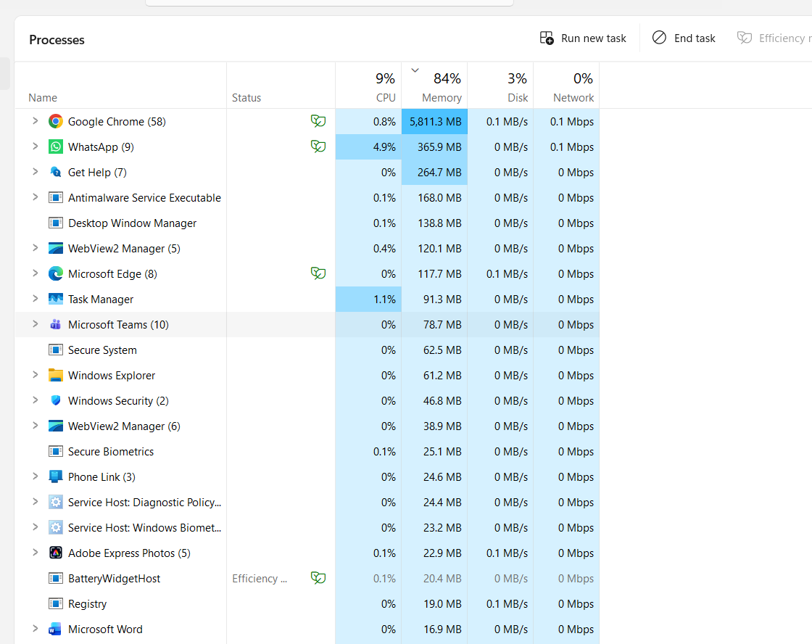Screen dimensions: 812x644
Task: Click the Phone Link app icon
Action: tap(55, 476)
